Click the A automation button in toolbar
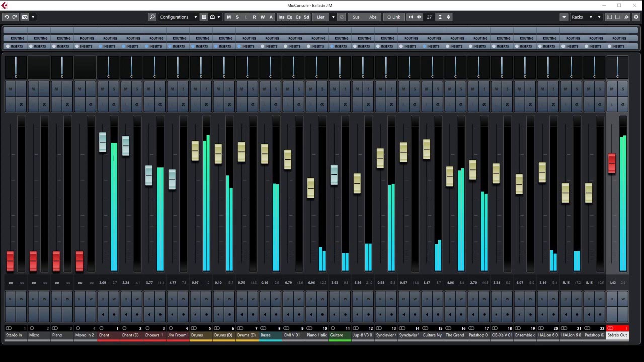Image resolution: width=644 pixels, height=362 pixels. click(x=271, y=17)
